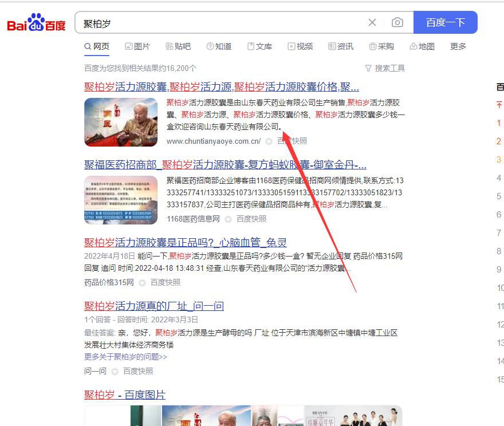Click the 国医 thumbnail of the first result

pos(121,122)
